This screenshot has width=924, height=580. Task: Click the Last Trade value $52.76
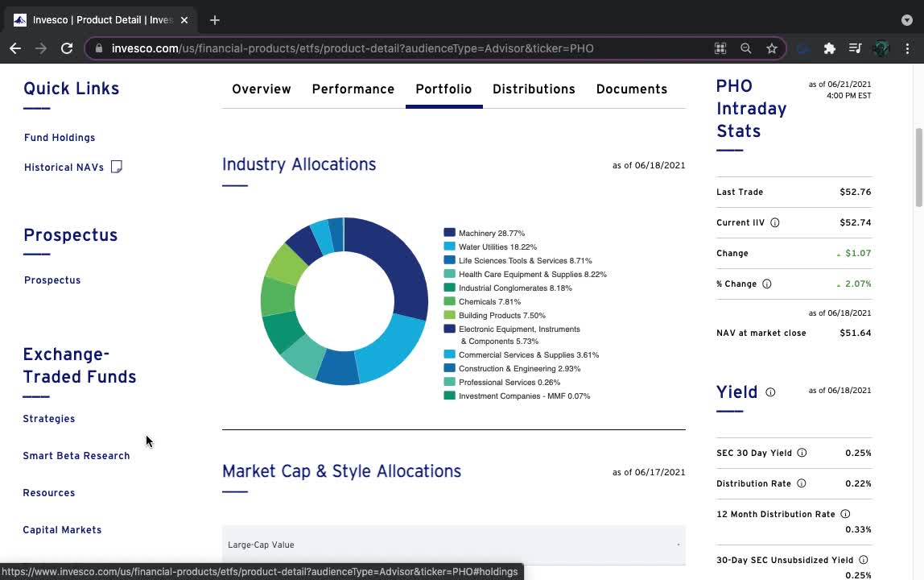(x=855, y=193)
